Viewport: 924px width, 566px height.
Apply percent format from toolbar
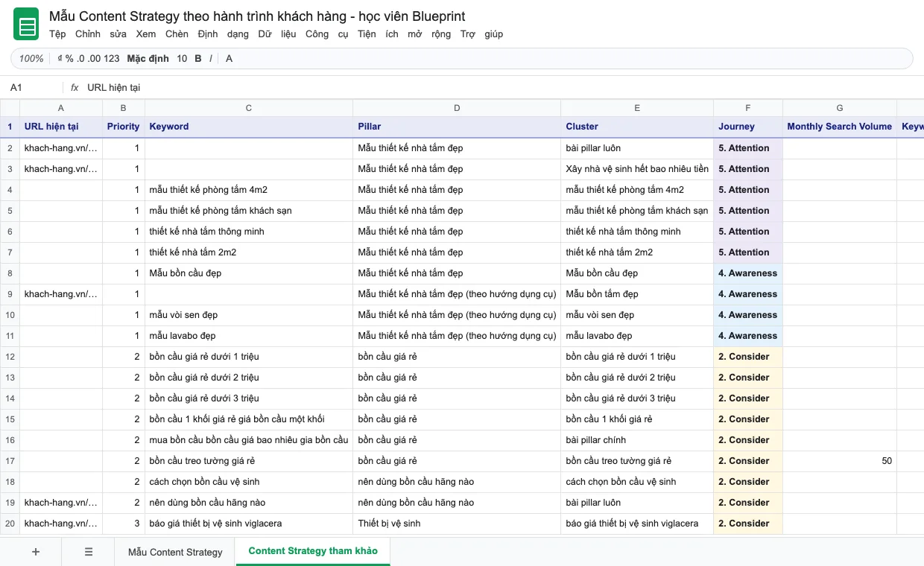69,59
